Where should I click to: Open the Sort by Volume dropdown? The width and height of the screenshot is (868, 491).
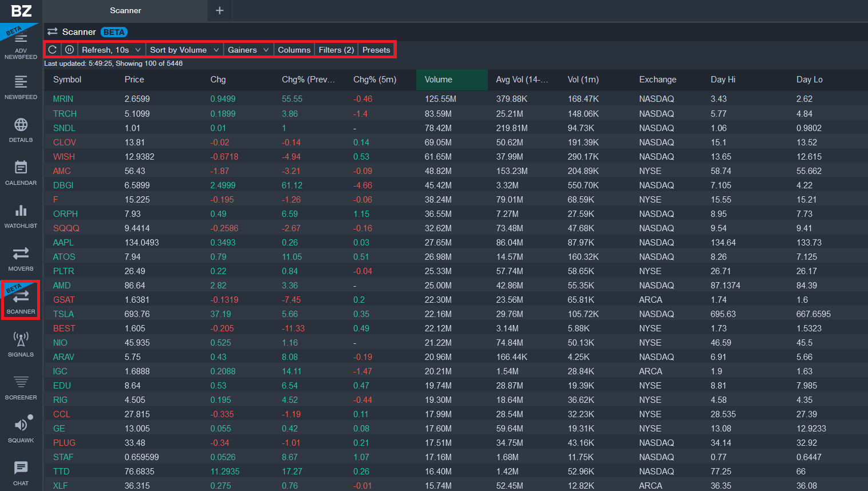click(184, 50)
